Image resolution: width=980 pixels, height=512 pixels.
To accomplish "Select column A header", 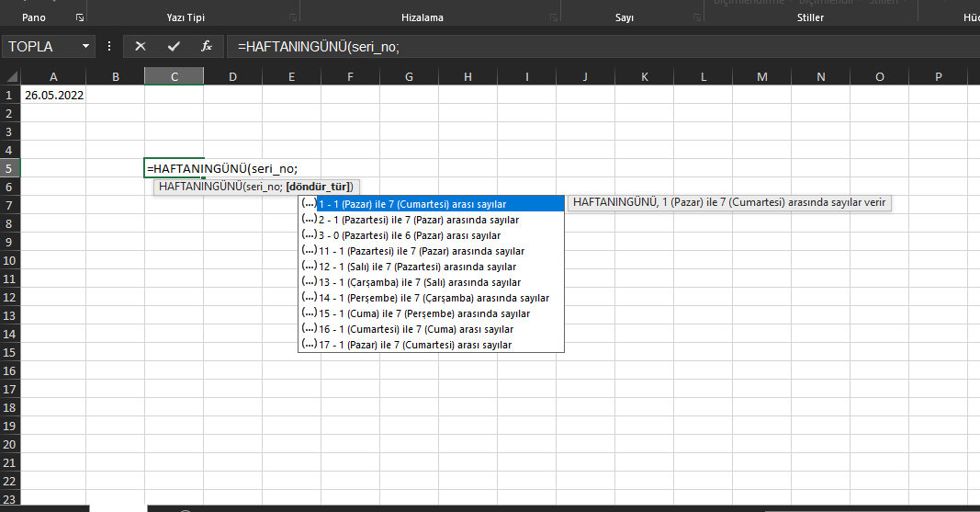I will [x=53, y=77].
